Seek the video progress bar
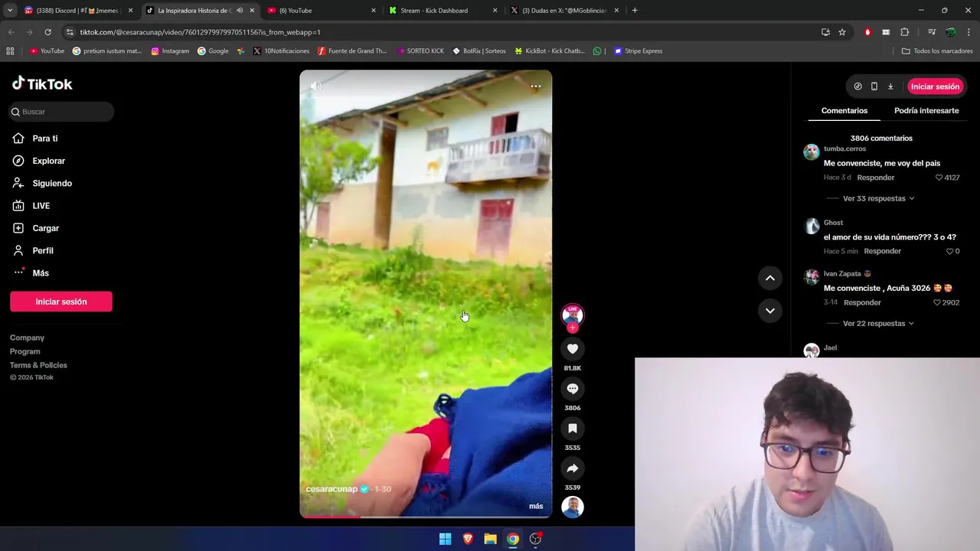 [x=425, y=517]
